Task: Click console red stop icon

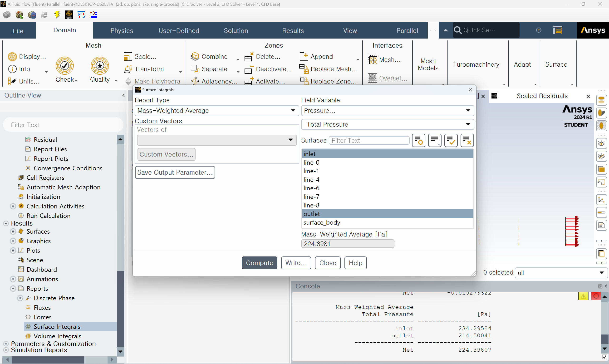Action: (596, 296)
